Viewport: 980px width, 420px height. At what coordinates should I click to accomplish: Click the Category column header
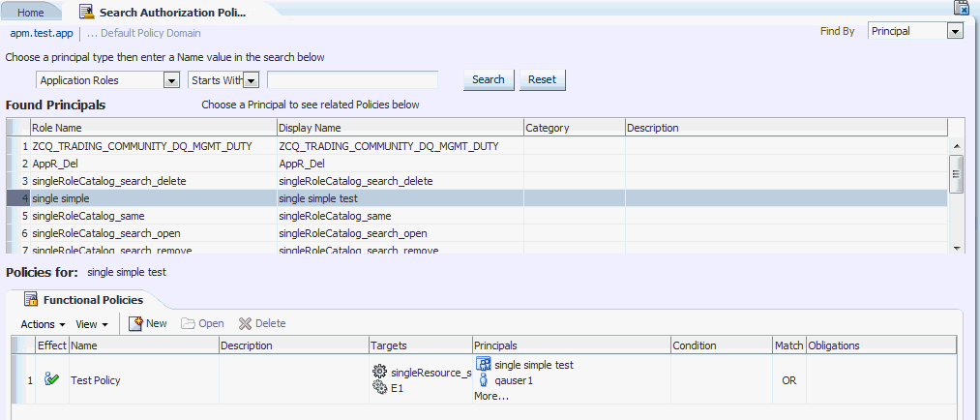pos(574,128)
